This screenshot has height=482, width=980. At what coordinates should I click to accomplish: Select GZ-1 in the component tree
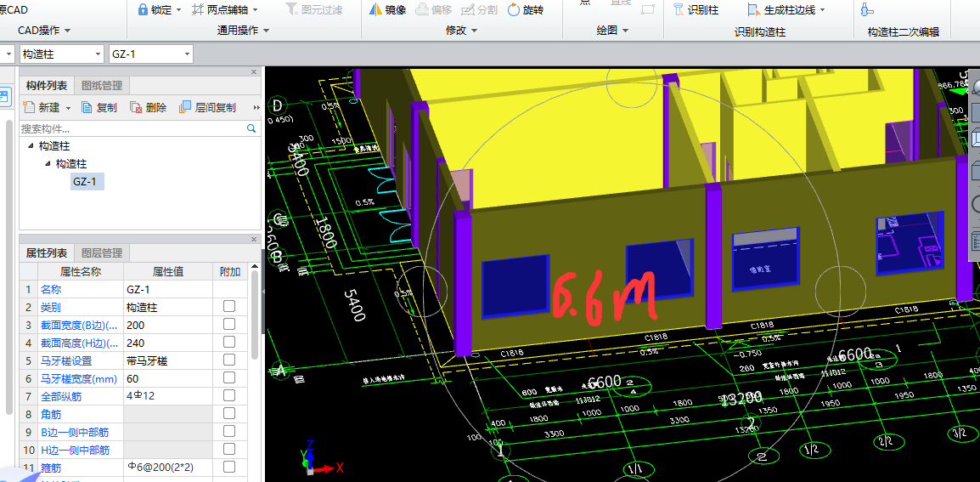(87, 182)
